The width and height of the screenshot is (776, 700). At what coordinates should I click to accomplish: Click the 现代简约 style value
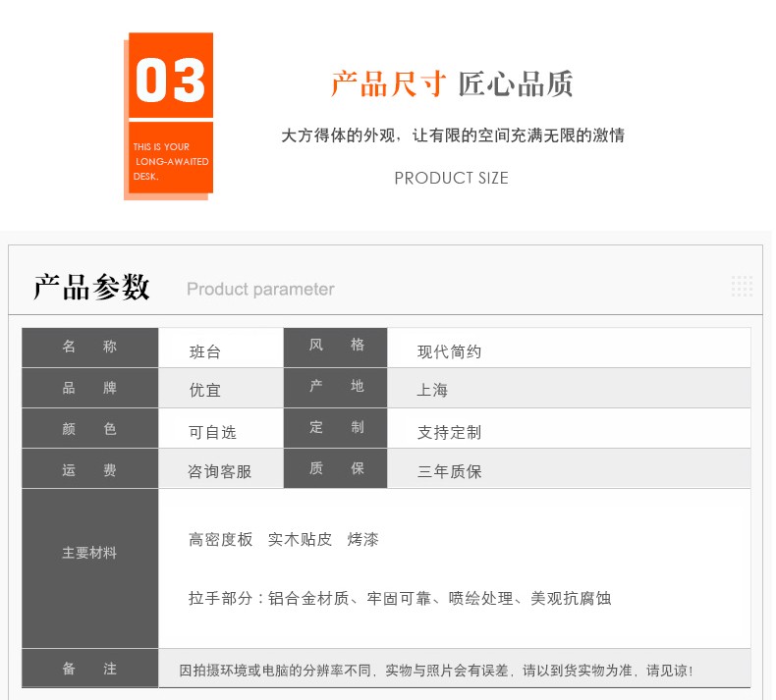pos(449,351)
